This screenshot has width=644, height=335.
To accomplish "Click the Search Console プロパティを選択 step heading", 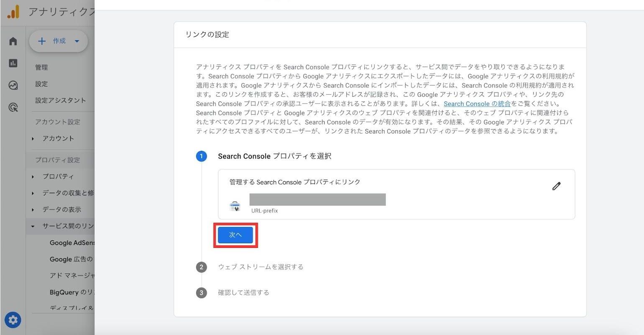I will click(274, 156).
